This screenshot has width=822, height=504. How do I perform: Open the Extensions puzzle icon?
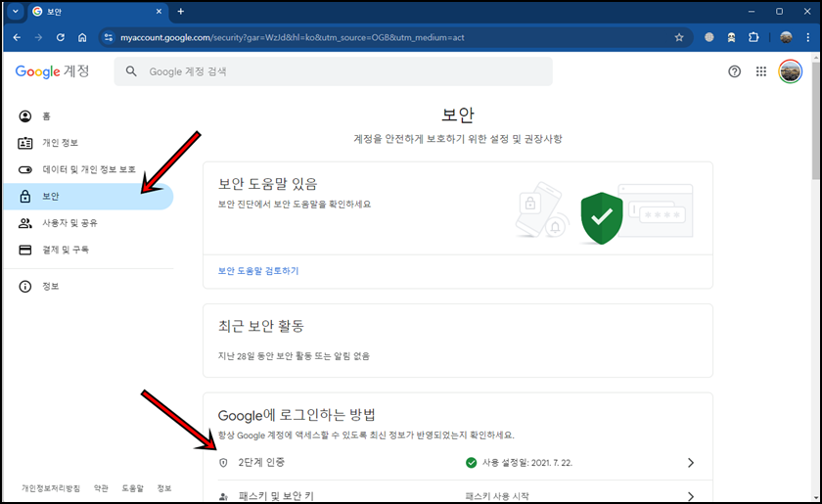(x=753, y=38)
